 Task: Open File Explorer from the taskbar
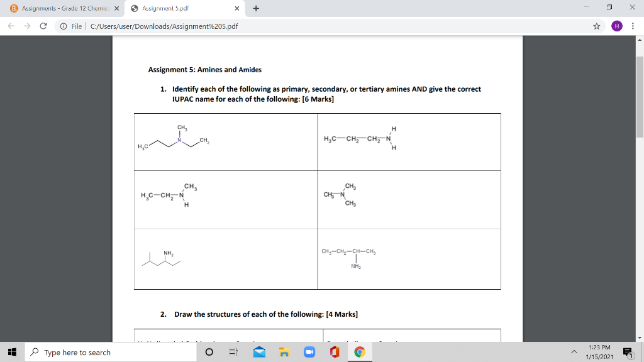(x=284, y=352)
